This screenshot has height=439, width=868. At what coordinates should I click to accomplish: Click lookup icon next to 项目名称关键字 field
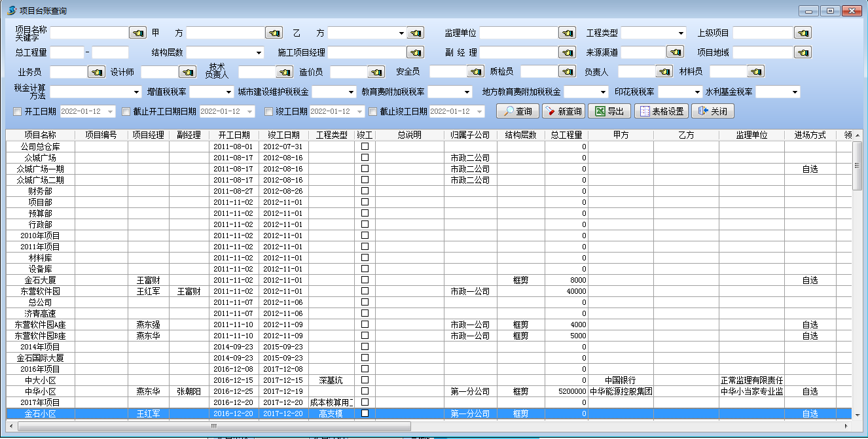[x=137, y=33]
